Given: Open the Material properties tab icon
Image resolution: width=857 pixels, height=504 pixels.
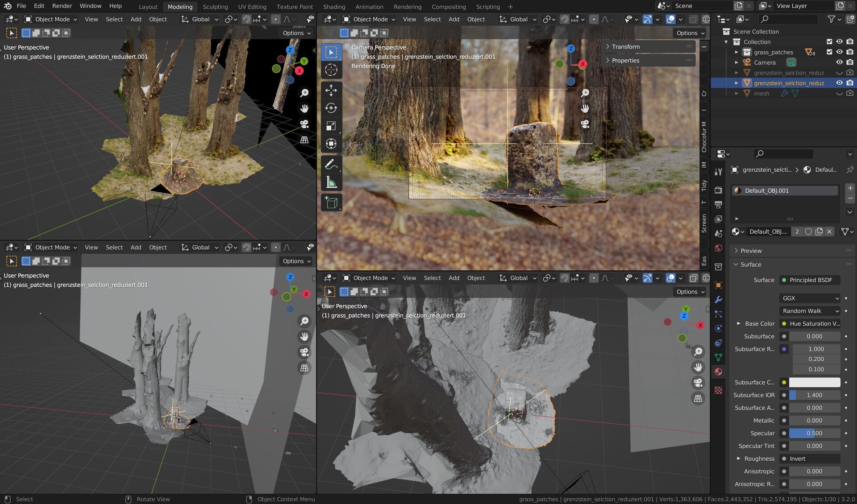Looking at the screenshot, I should click(x=718, y=372).
